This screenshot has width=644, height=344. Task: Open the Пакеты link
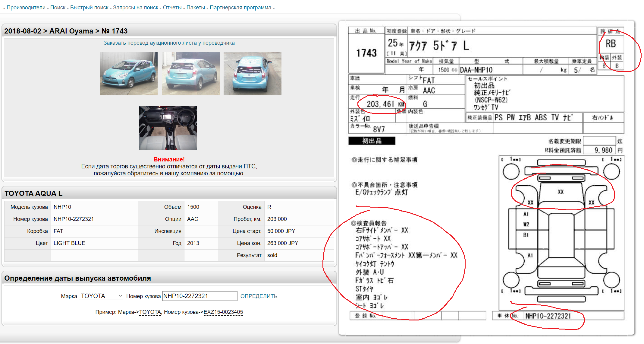click(196, 8)
